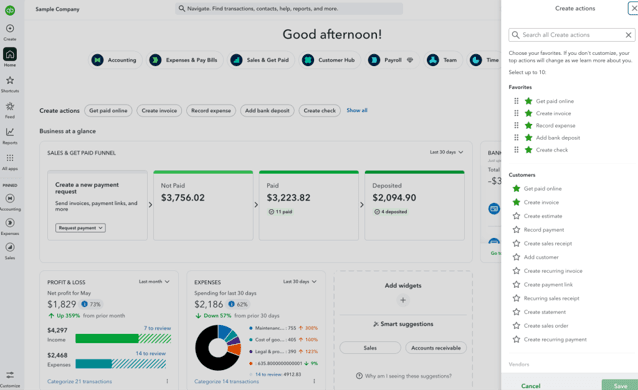
Task: Open the three-dot menu on Expenses card
Action: tap(314, 381)
